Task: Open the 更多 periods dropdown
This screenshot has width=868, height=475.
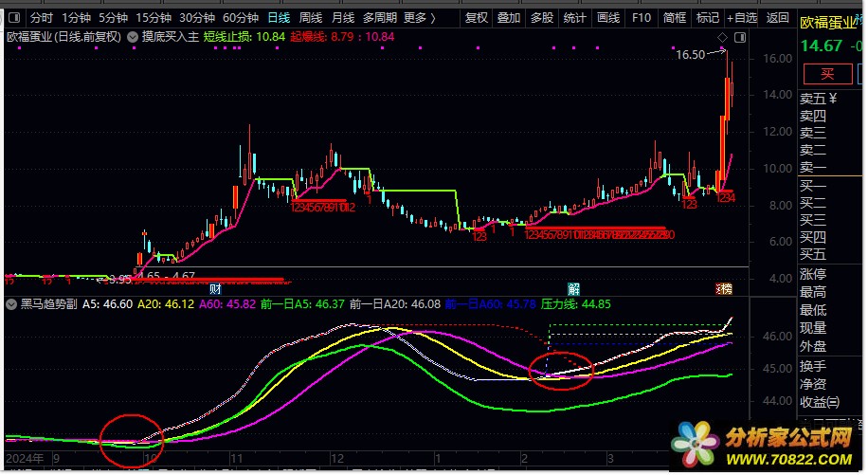Action: 419,17
